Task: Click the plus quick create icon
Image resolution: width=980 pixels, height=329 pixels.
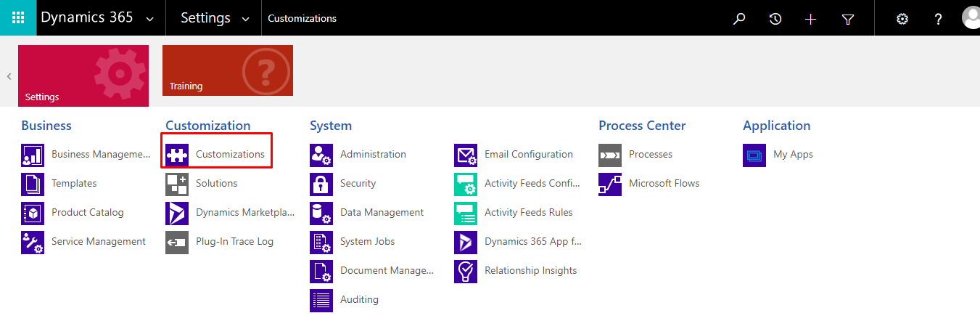Action: [x=811, y=19]
